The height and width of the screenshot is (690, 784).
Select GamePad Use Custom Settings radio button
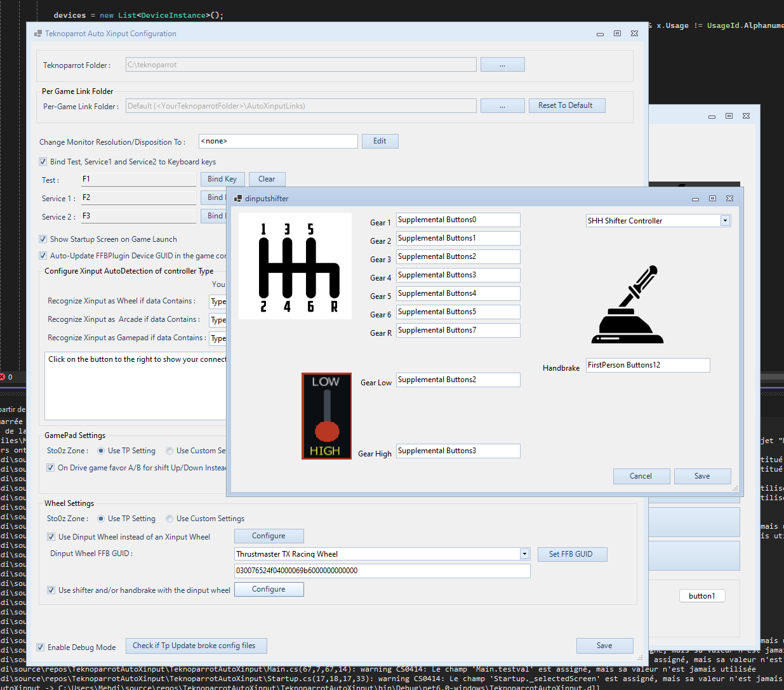pyautogui.click(x=169, y=451)
